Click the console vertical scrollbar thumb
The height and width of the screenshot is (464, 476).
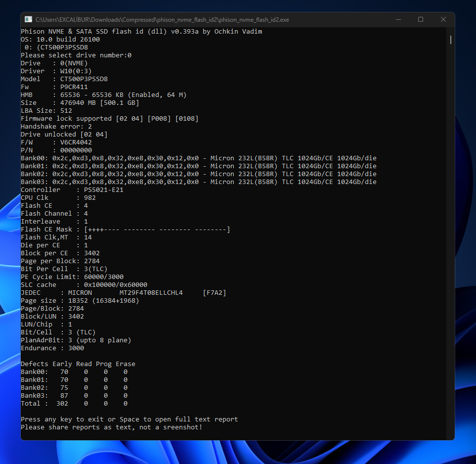(450, 40)
